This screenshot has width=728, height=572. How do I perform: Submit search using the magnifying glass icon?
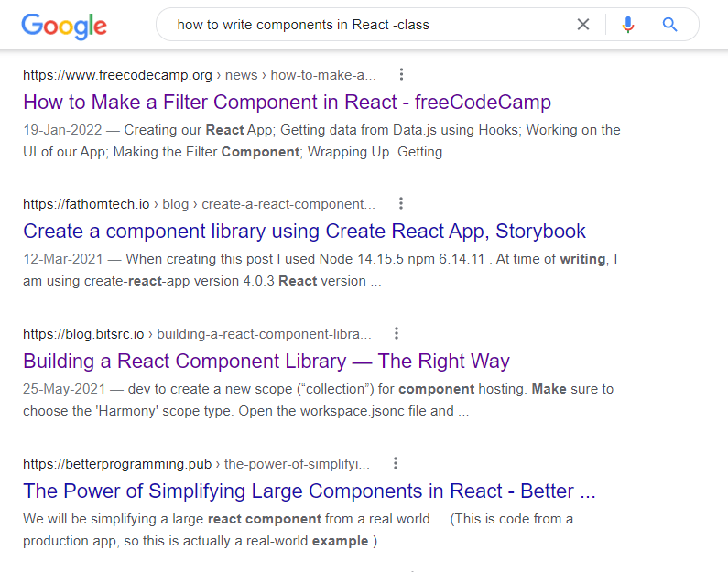(x=669, y=24)
